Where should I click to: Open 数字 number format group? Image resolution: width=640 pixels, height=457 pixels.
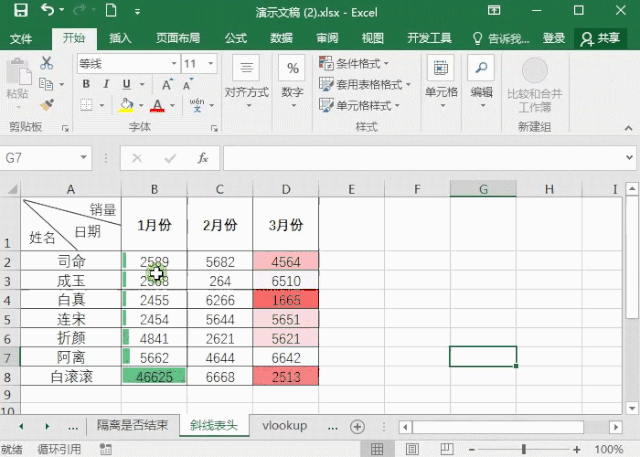pyautogui.click(x=292, y=82)
